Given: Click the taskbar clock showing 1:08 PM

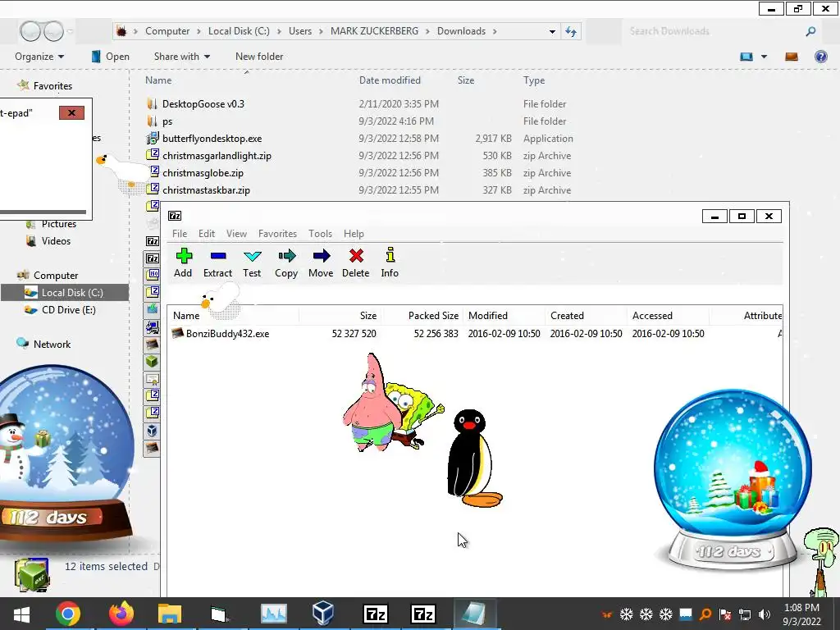Looking at the screenshot, I should coord(801,614).
